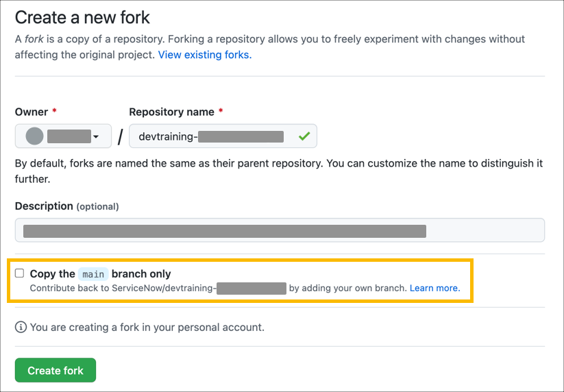Screen dimensions: 564x392
Task: Click the owner avatar icon
Action: click(34, 136)
